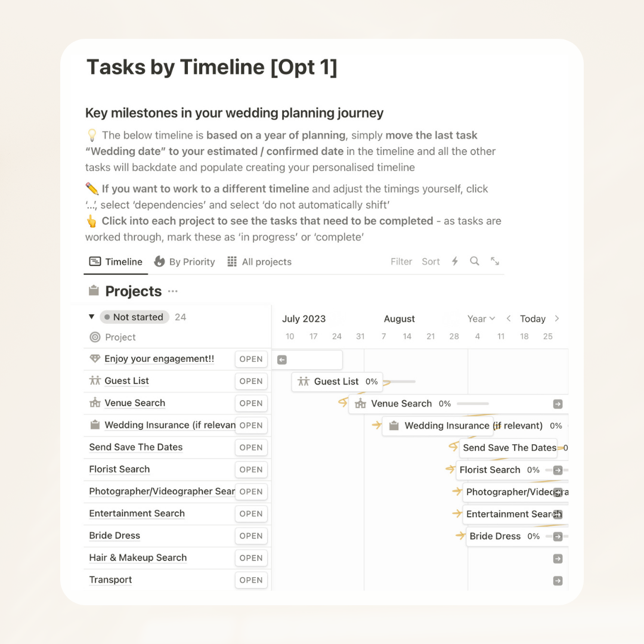Image resolution: width=644 pixels, height=644 pixels.
Task: Select the Timeline view tab
Action: [116, 262]
